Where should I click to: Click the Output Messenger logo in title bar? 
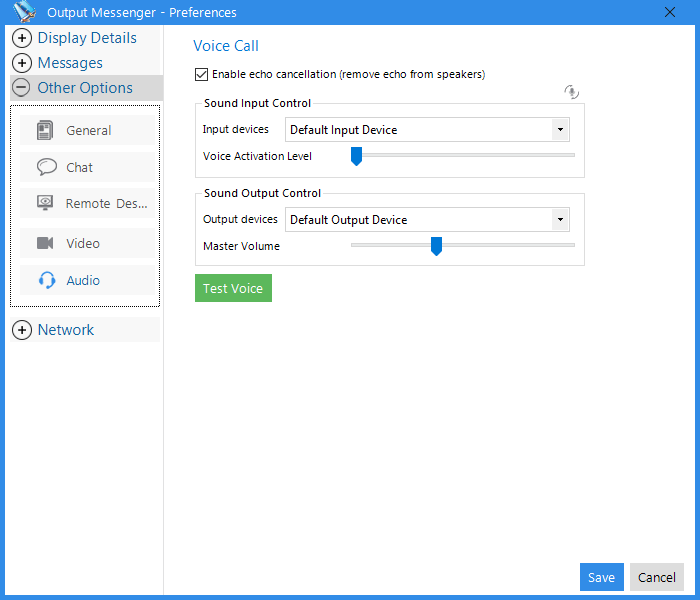coord(25,12)
